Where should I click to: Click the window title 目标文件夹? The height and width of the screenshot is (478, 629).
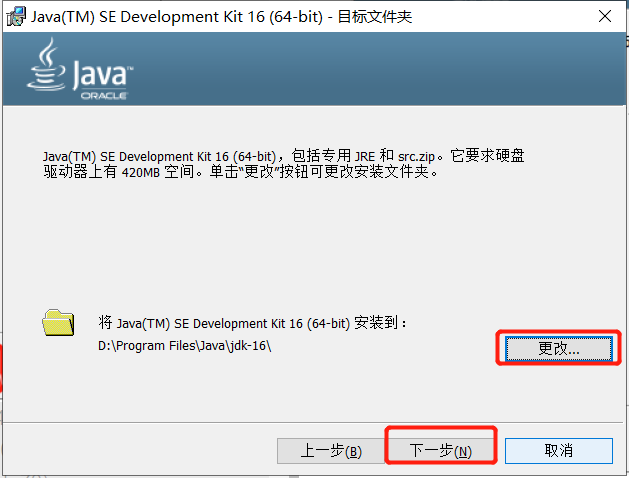coord(375,17)
